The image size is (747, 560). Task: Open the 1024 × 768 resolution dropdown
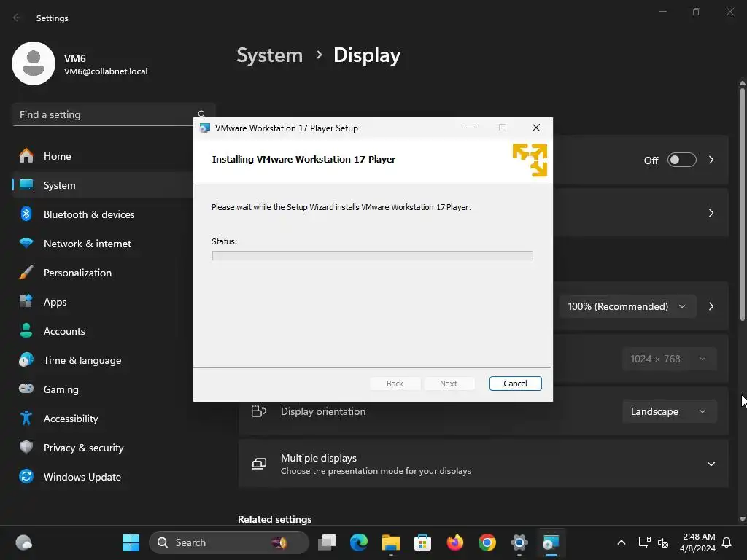pos(669,359)
